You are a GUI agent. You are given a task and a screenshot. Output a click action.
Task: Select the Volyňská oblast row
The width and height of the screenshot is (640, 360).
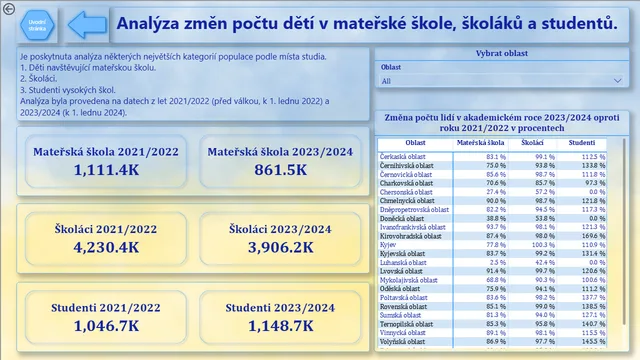[492, 342]
